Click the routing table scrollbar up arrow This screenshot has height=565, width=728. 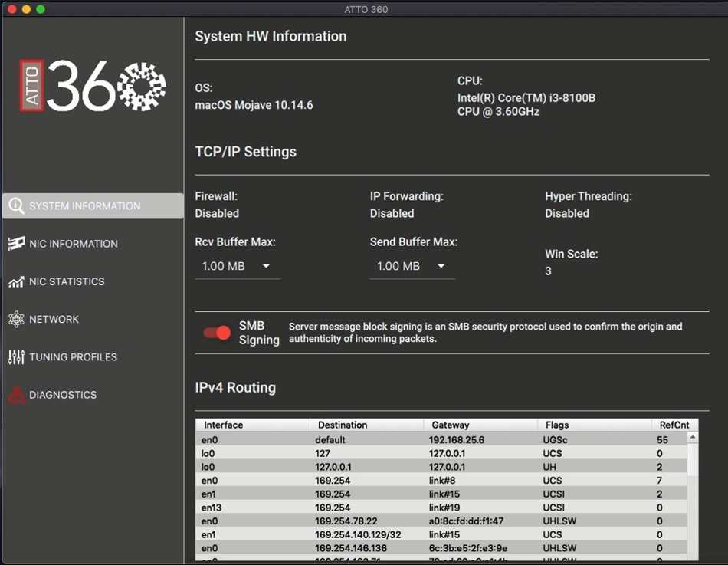coord(692,438)
